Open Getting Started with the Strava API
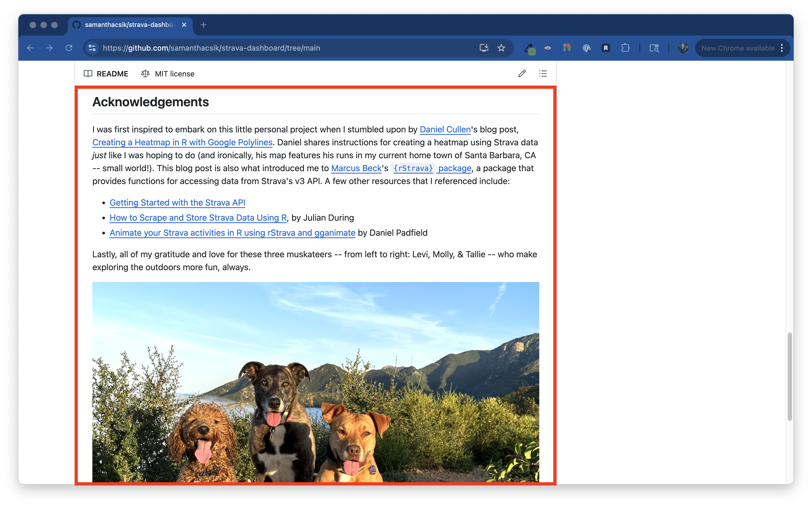 [x=177, y=203]
